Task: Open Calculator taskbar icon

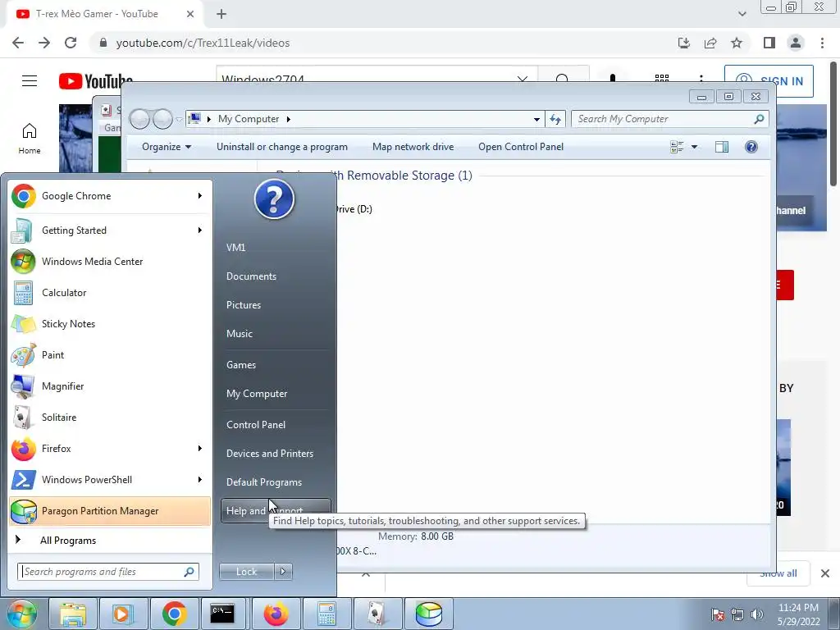Action: click(326, 614)
